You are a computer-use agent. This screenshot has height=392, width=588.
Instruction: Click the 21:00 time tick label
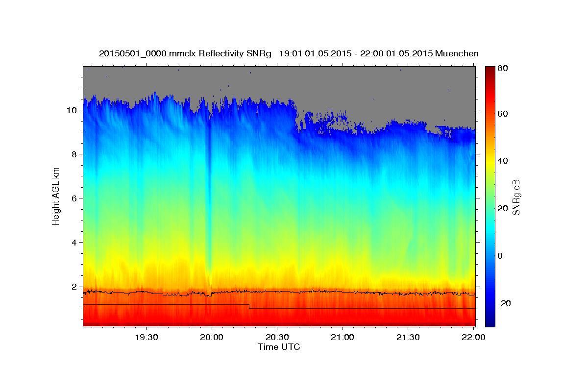pyautogui.click(x=343, y=337)
